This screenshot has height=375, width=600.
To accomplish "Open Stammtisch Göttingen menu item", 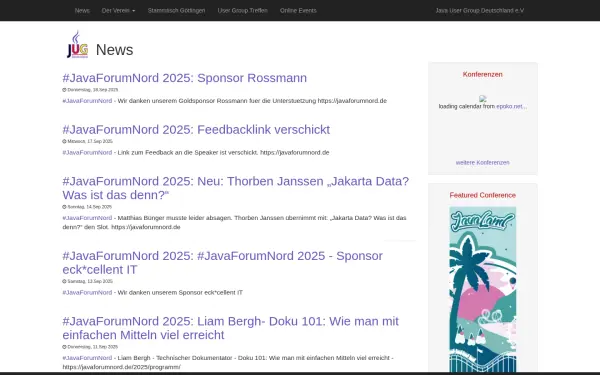I will click(176, 10).
